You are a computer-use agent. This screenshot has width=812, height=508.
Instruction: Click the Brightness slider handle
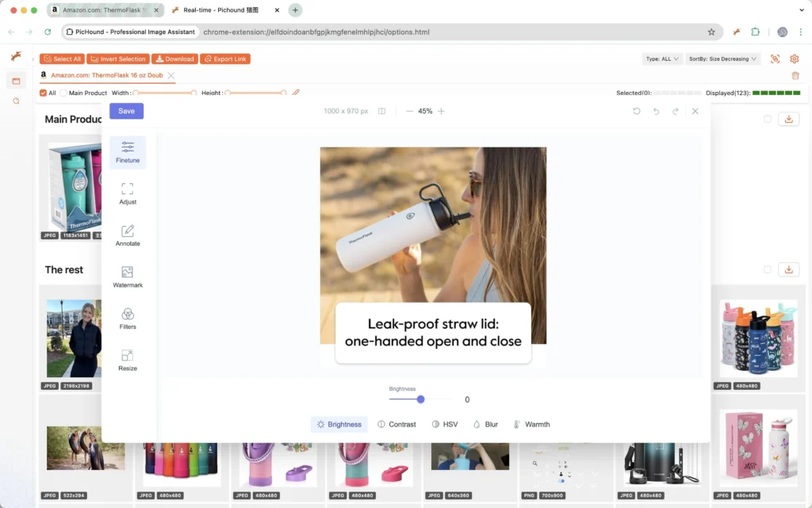[419, 399]
